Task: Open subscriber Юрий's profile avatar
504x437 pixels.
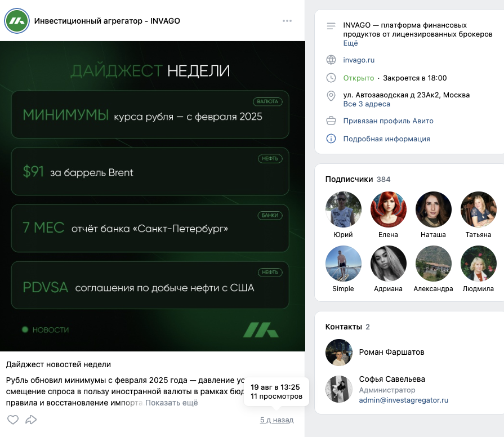Action: pos(344,209)
